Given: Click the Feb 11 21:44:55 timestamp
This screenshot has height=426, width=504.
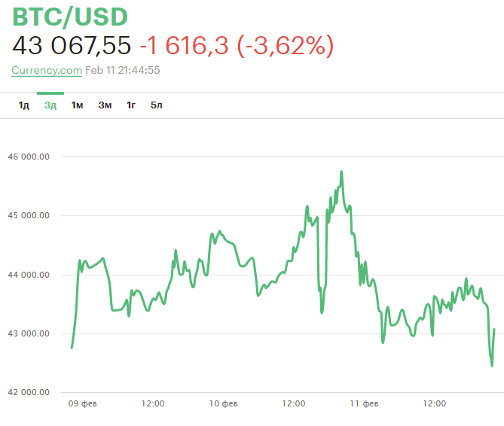Looking at the screenshot, I should point(123,70).
